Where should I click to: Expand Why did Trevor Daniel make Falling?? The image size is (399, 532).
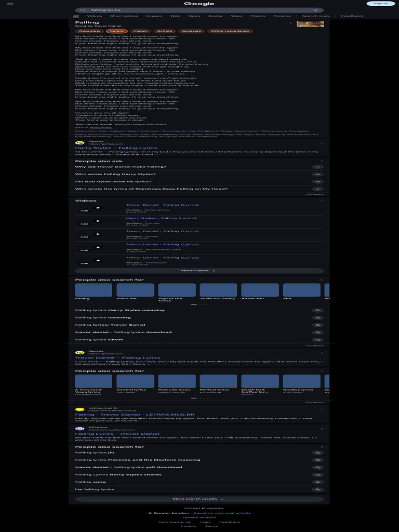199,167
